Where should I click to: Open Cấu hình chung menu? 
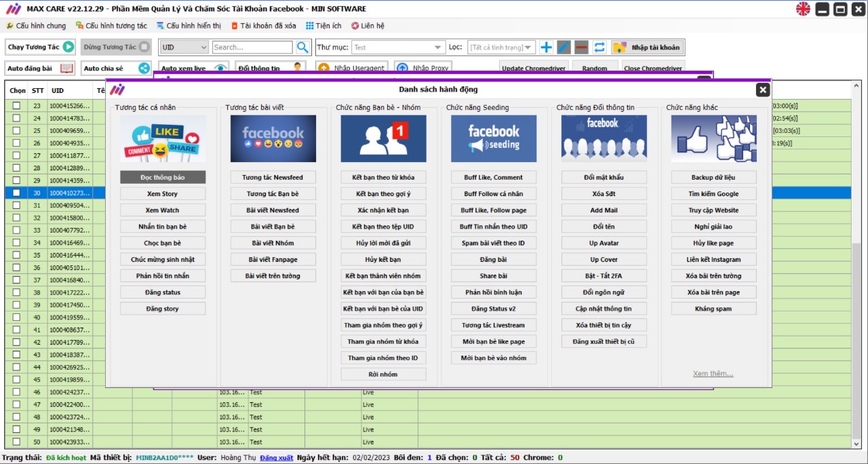coord(37,26)
